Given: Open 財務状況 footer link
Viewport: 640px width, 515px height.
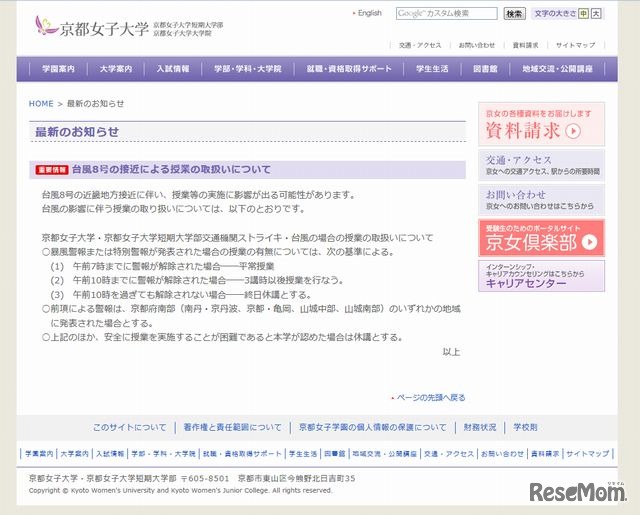Looking at the screenshot, I should 480,427.
